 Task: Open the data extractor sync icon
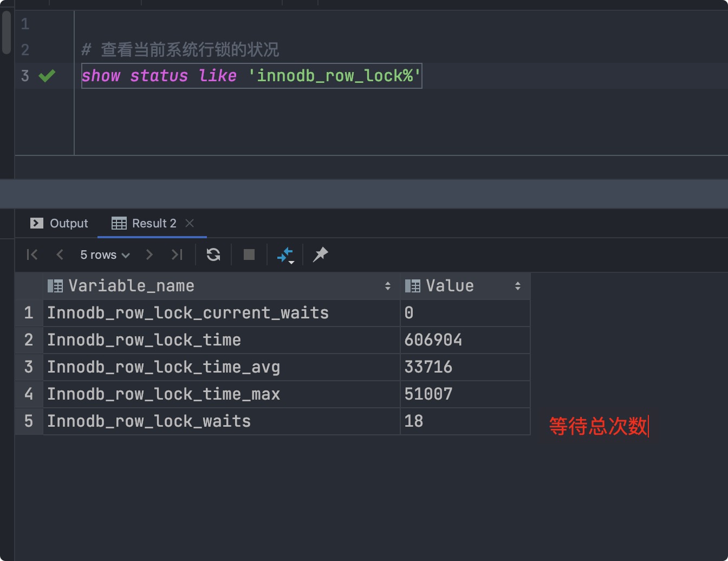[x=285, y=255]
